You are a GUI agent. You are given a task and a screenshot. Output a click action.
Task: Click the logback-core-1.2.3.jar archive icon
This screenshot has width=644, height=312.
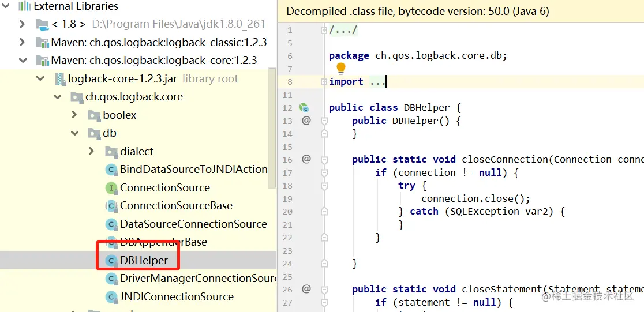[x=60, y=79]
